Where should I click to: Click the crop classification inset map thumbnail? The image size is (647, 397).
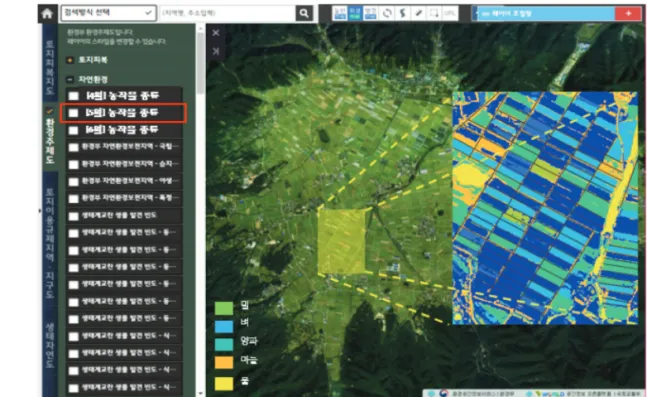[545, 208]
